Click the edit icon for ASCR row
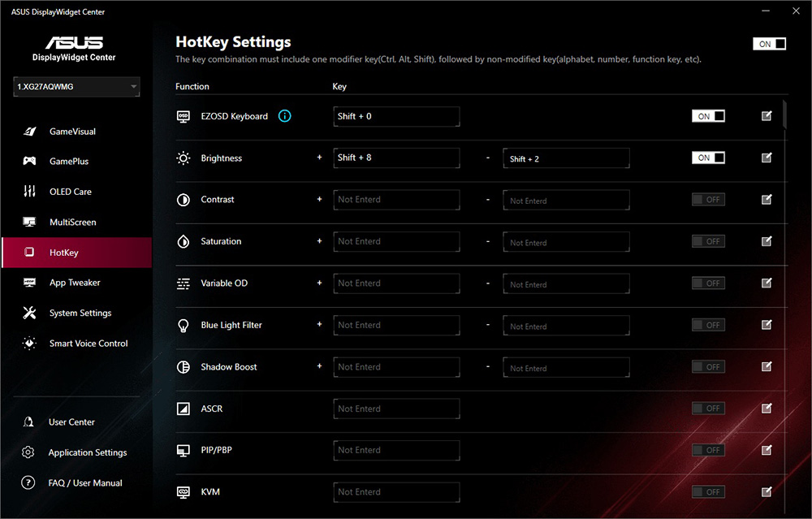Viewport: 812px width, 519px height. coord(767,409)
